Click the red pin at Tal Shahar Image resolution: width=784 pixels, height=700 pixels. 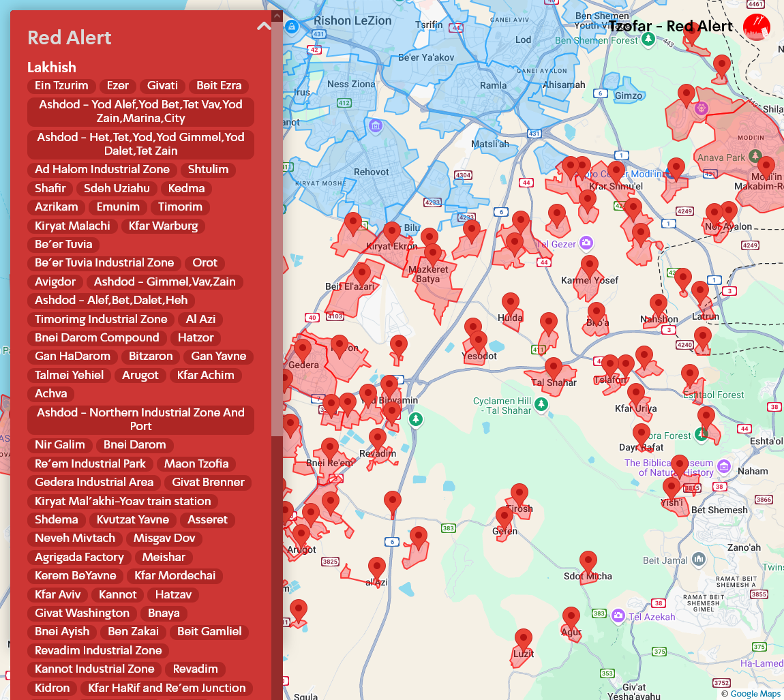pyautogui.click(x=554, y=369)
